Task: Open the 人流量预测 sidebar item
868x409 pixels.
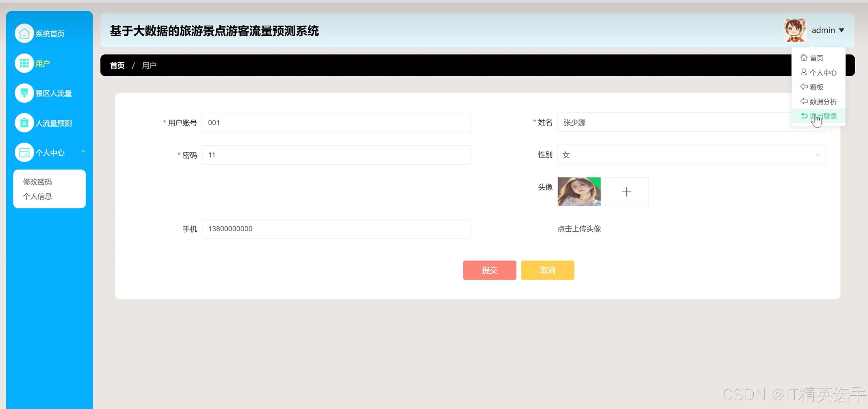Action: (54, 123)
